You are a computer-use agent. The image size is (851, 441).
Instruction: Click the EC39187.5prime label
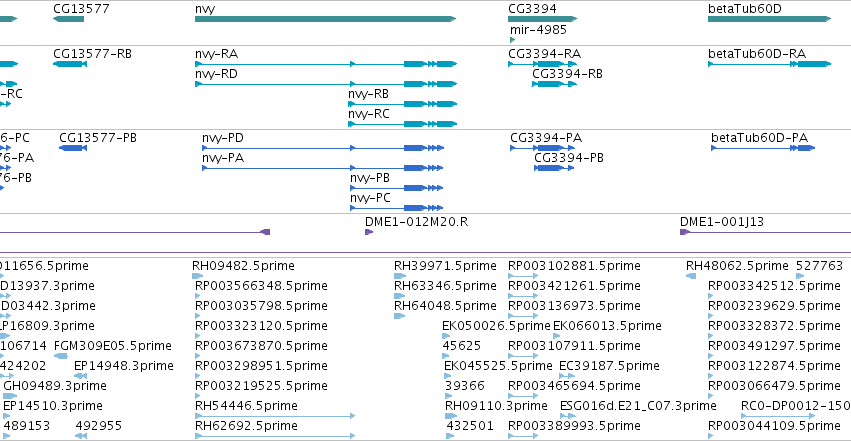(x=609, y=366)
